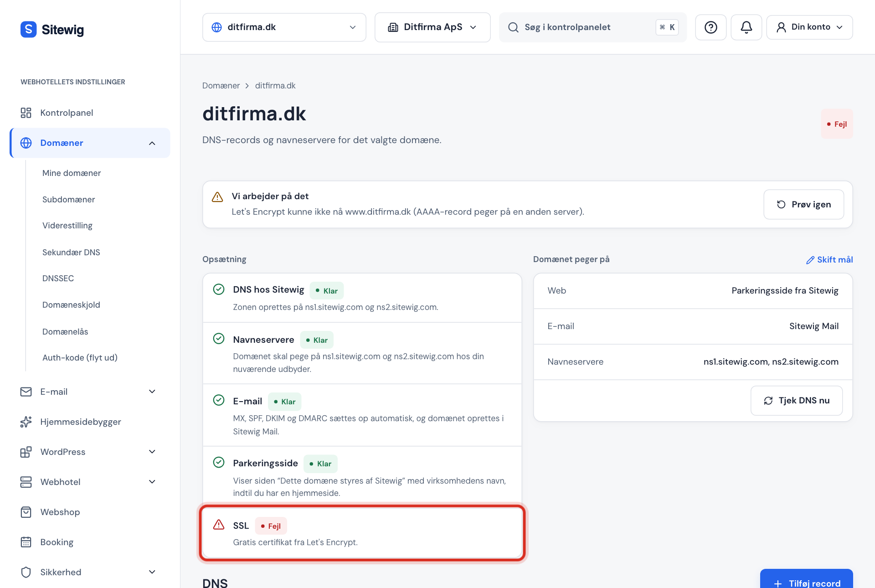Open Auth-kode (flyt ud) submenu item
The height and width of the screenshot is (588, 875).
(x=80, y=358)
